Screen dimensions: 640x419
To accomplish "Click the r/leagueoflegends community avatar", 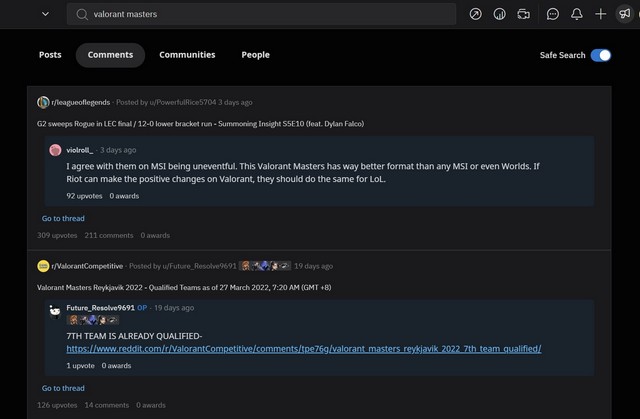I will (43, 102).
